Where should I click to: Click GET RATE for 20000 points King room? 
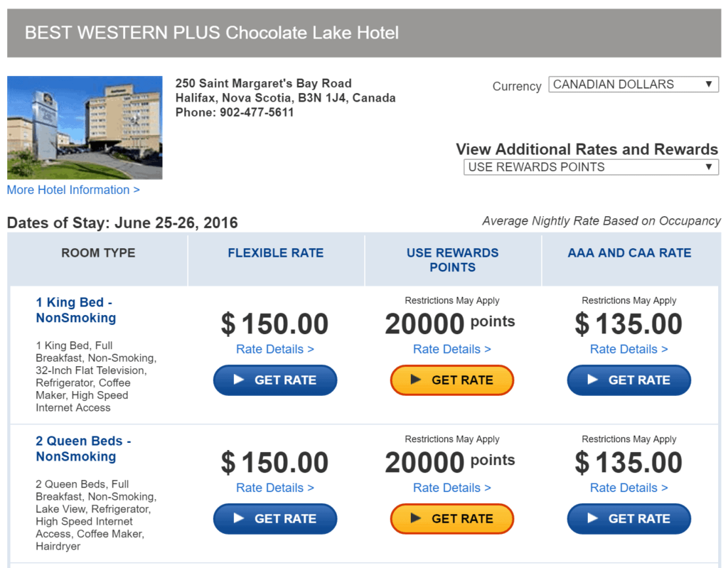[452, 380]
